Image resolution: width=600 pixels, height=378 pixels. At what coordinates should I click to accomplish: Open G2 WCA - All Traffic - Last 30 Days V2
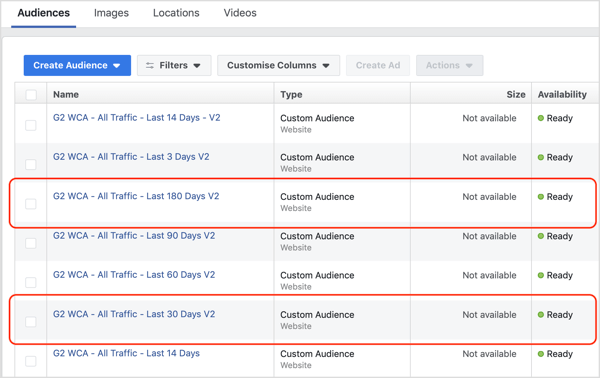[x=134, y=314]
